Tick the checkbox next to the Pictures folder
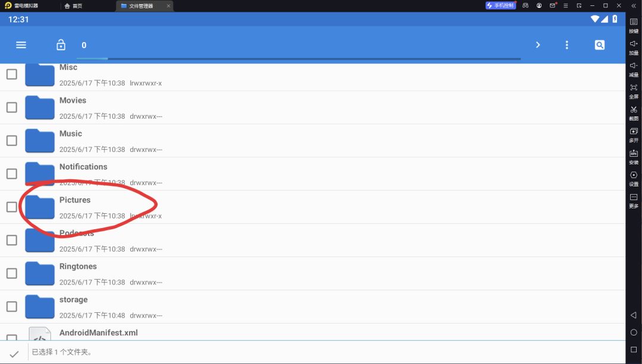Screen dimensions: 642x364 [x=12, y=207]
